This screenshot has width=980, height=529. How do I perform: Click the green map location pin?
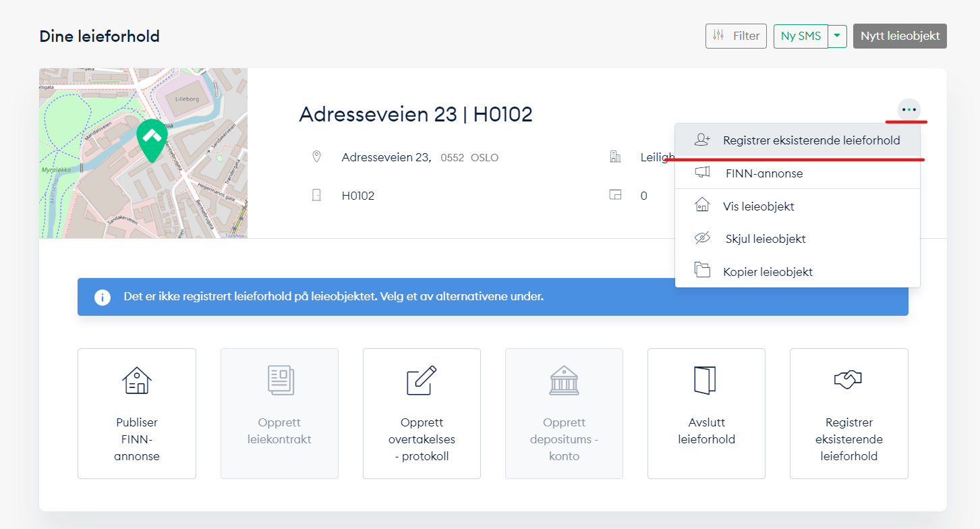click(x=152, y=139)
